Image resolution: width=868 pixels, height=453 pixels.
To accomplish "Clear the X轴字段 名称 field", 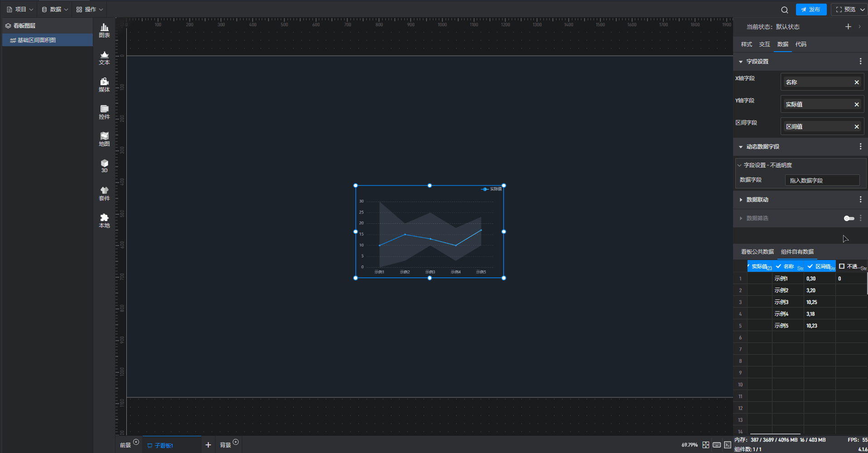I will coord(856,82).
